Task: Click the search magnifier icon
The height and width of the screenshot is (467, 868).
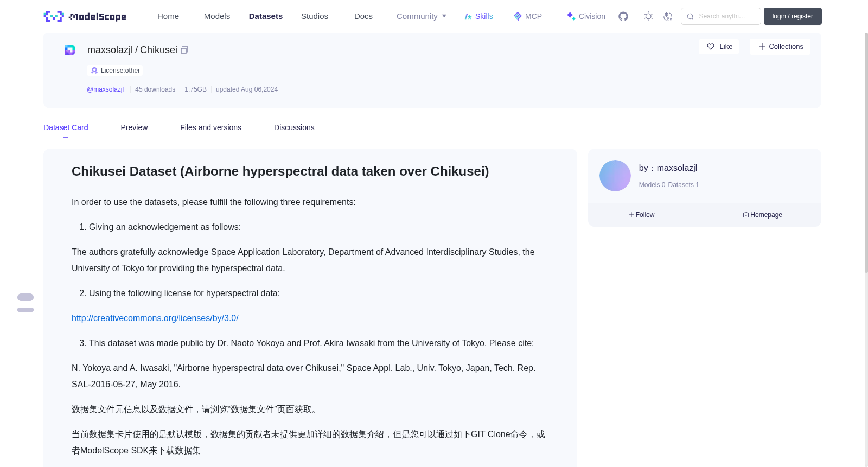Action: coord(690,16)
